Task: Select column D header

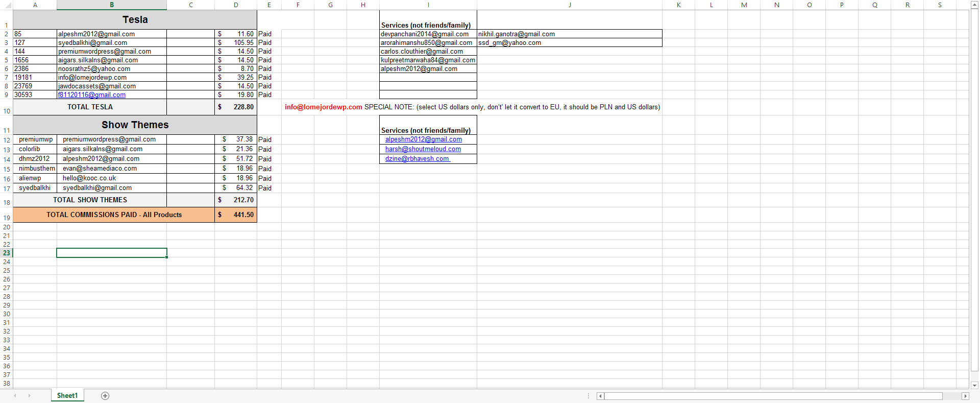Action: pyautogui.click(x=236, y=5)
